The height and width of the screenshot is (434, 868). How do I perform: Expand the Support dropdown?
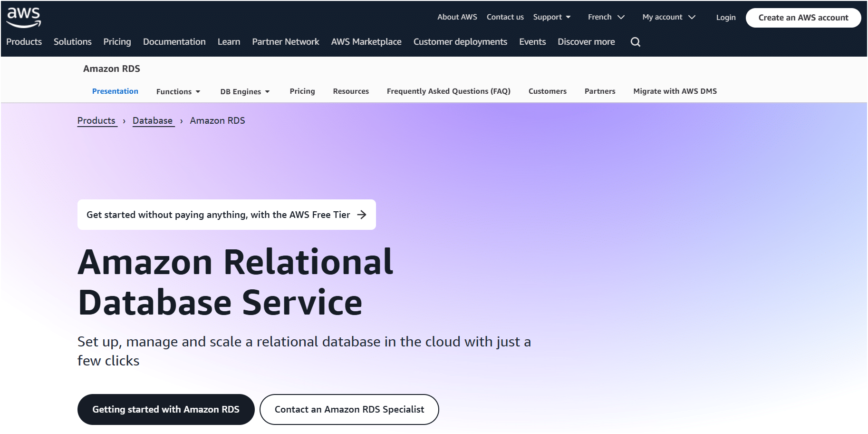[x=551, y=17]
